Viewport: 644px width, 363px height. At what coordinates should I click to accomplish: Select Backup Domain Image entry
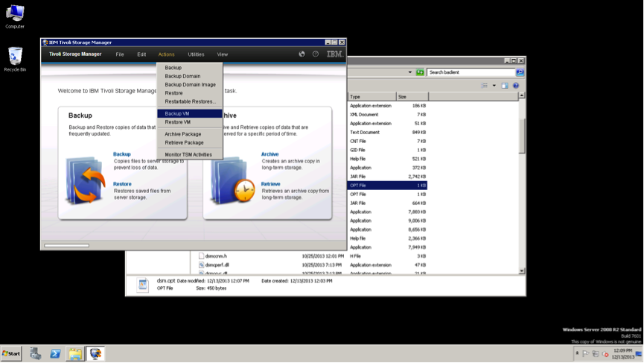pos(190,85)
